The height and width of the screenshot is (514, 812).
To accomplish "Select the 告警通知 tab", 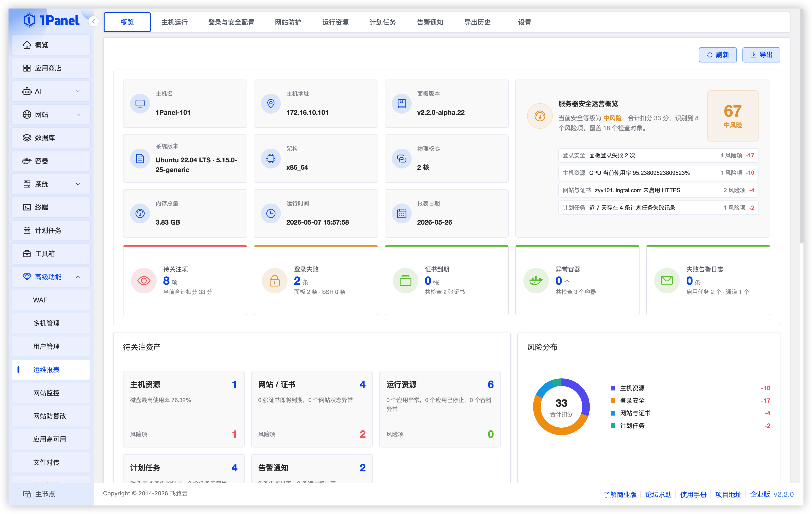I will [x=430, y=22].
